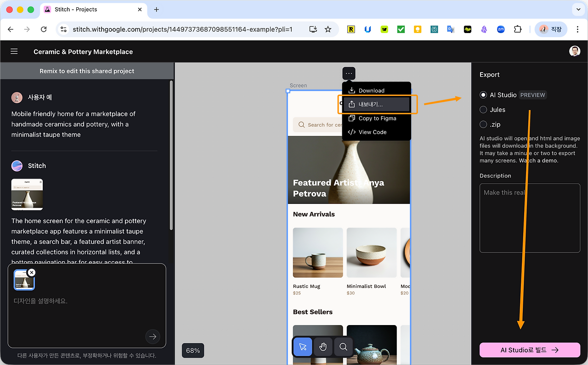The height and width of the screenshot is (365, 588).
Task: Click the site info icon in address bar
Action: pos(64,29)
